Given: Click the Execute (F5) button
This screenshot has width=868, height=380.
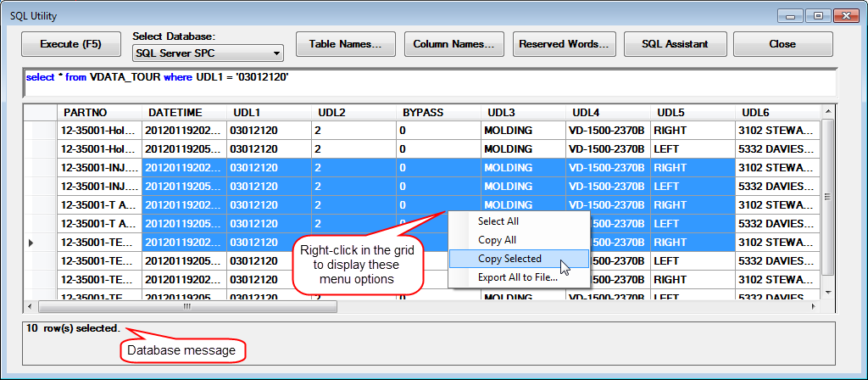Looking at the screenshot, I should pos(72,44).
